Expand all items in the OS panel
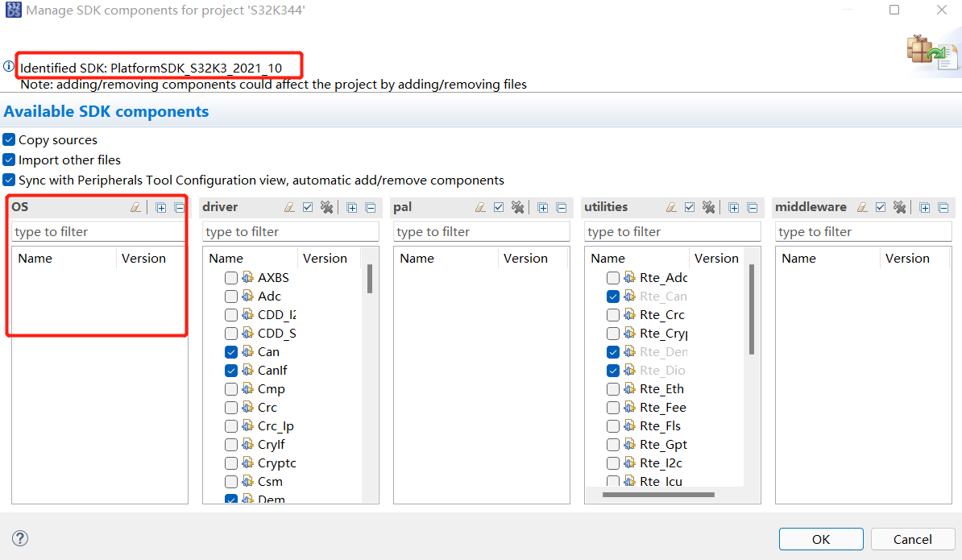The height and width of the screenshot is (560, 962). click(x=160, y=207)
